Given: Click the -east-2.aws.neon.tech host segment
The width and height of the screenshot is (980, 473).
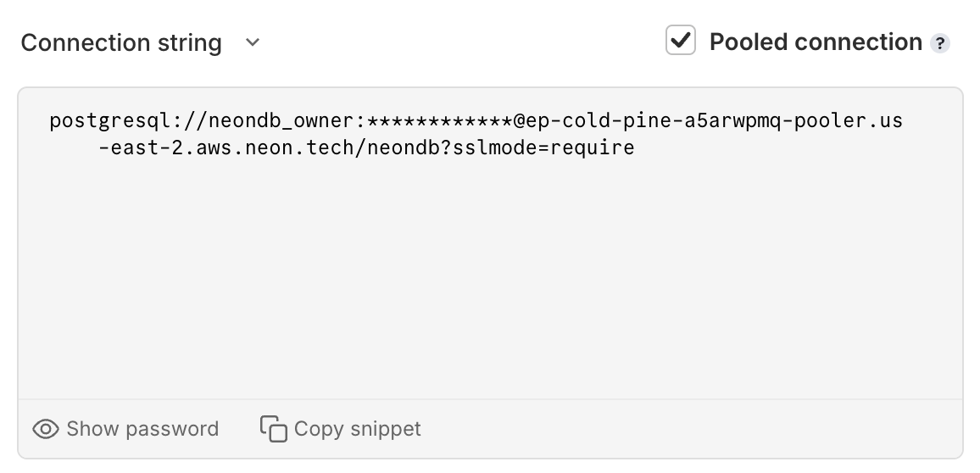Looking at the screenshot, I should (227, 147).
